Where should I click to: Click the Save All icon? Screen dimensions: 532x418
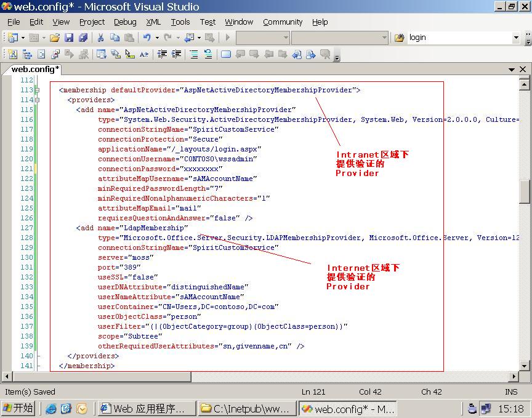tap(83, 38)
